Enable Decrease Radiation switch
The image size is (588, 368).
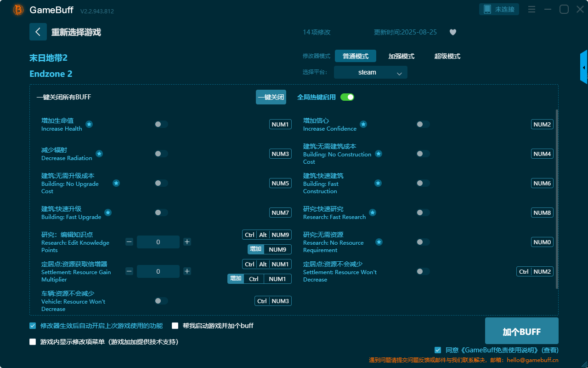coord(161,154)
